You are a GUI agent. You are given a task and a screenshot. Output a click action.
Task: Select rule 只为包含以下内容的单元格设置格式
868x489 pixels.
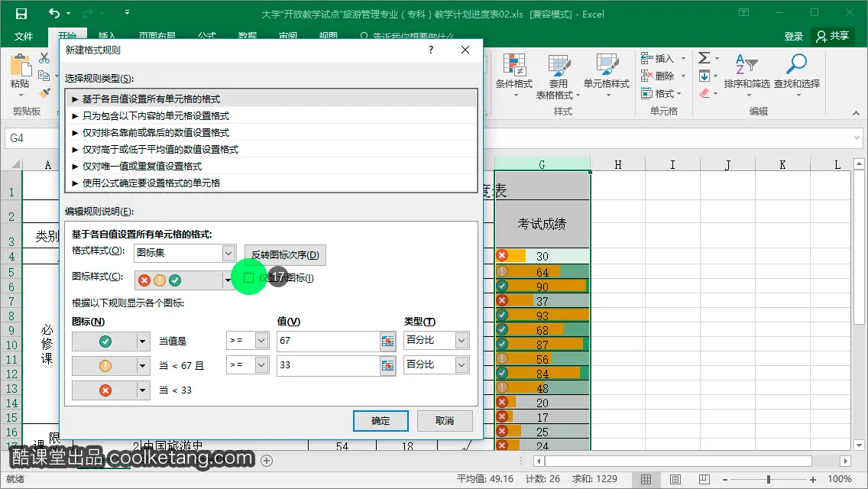tap(271, 115)
